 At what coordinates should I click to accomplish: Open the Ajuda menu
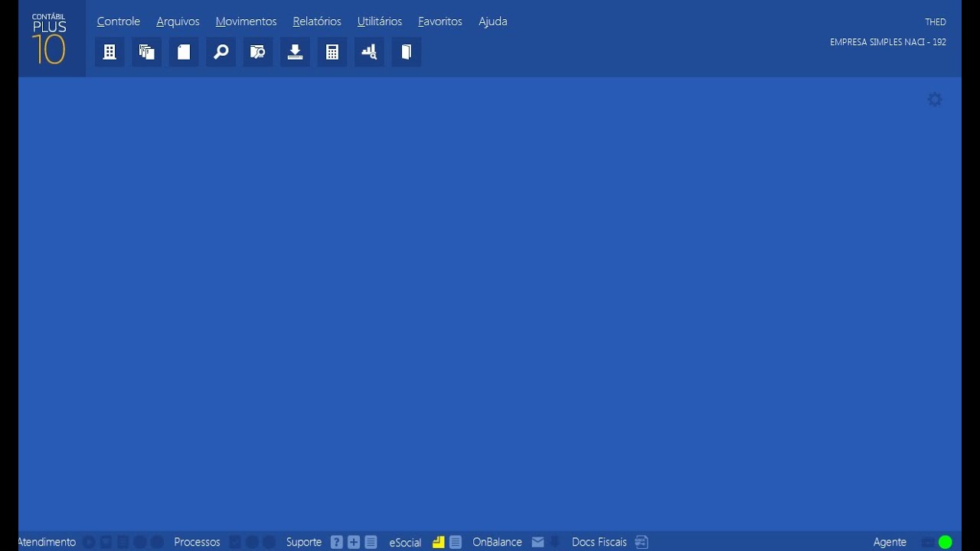click(x=493, y=21)
